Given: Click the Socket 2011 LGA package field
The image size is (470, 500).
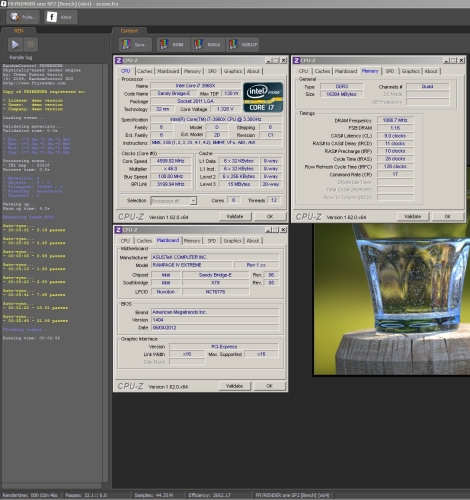Looking at the screenshot, I should coord(195,101).
